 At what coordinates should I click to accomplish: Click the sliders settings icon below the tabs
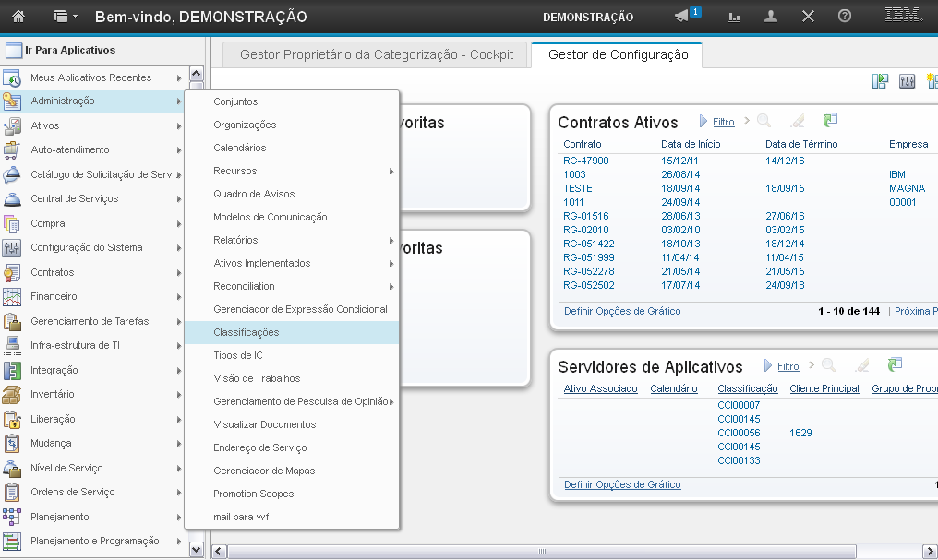click(907, 81)
